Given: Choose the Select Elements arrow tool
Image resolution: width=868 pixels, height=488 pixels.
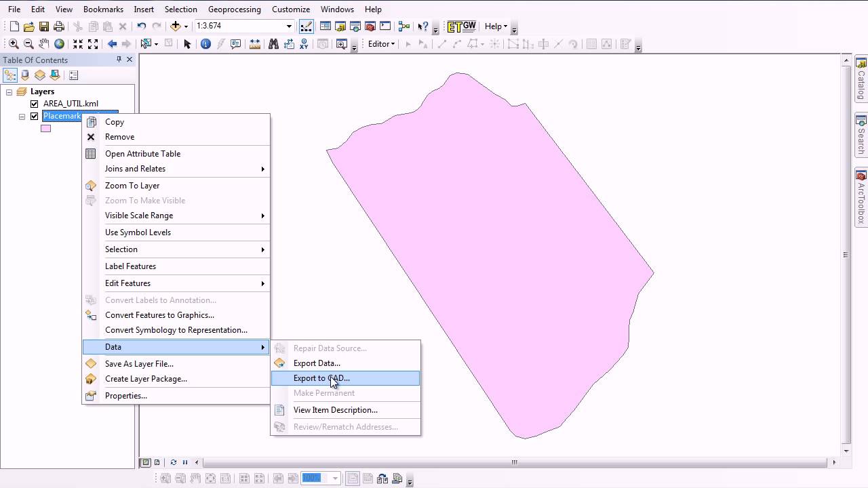Looking at the screenshot, I should (188, 44).
